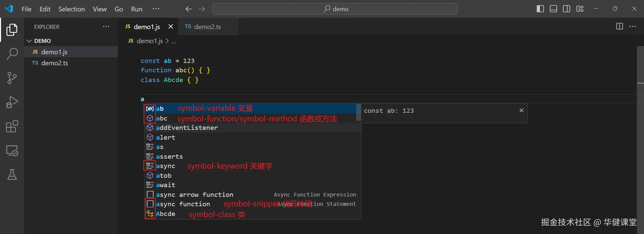Screen dimensions: 644x234
Task: Open the Search view in activity bar
Action: pyautogui.click(x=12, y=54)
